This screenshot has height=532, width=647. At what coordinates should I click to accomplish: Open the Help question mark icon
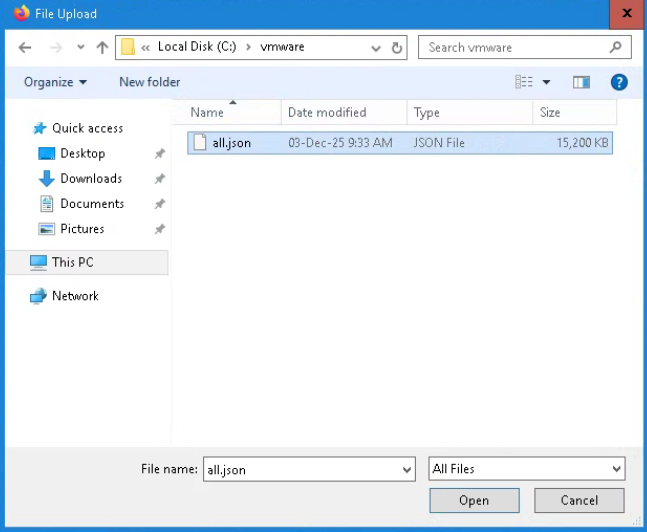click(619, 82)
